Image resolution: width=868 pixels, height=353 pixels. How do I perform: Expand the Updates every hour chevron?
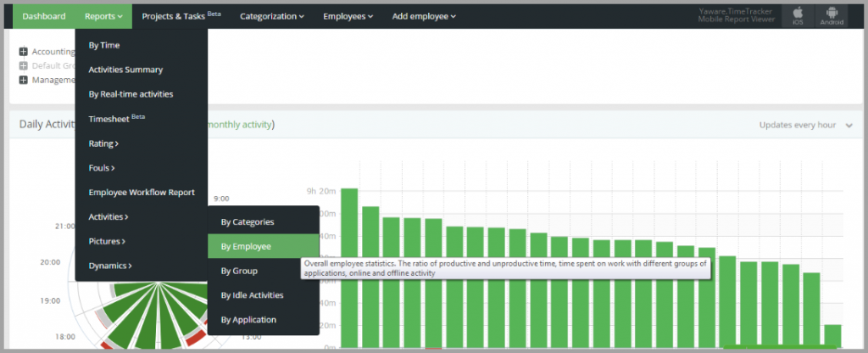coord(849,126)
